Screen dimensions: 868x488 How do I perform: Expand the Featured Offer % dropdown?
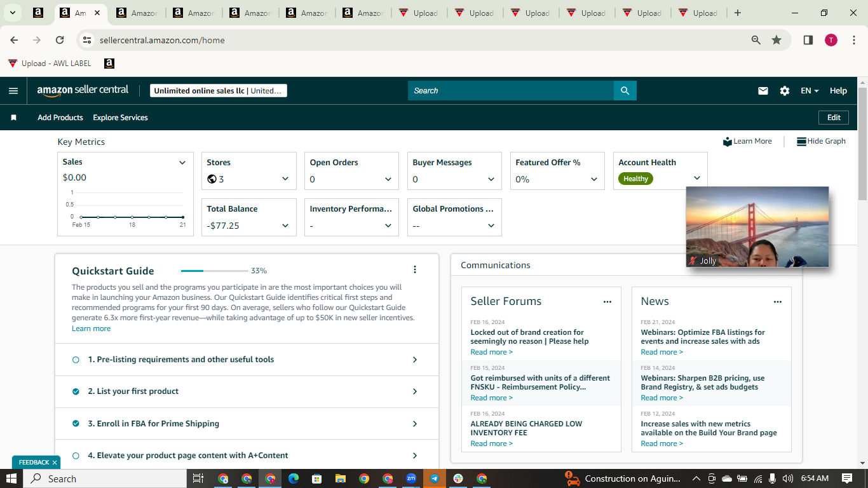click(x=594, y=179)
